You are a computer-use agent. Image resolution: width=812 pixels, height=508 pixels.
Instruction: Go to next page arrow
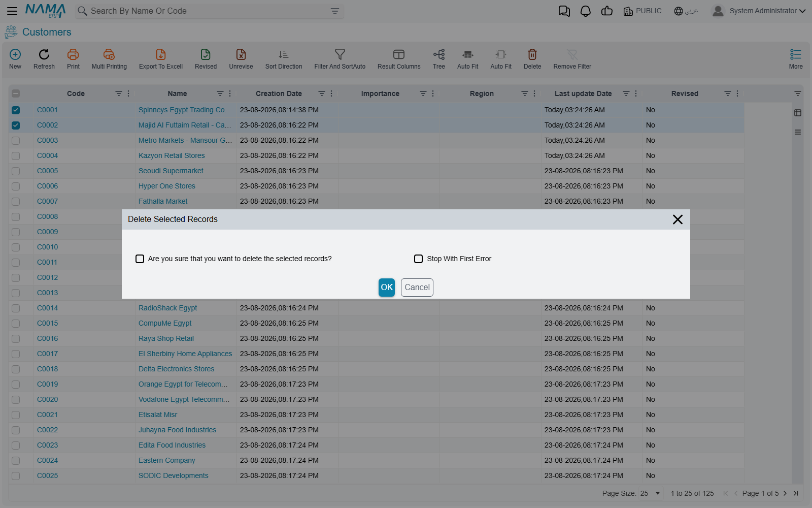pyautogui.click(x=785, y=493)
